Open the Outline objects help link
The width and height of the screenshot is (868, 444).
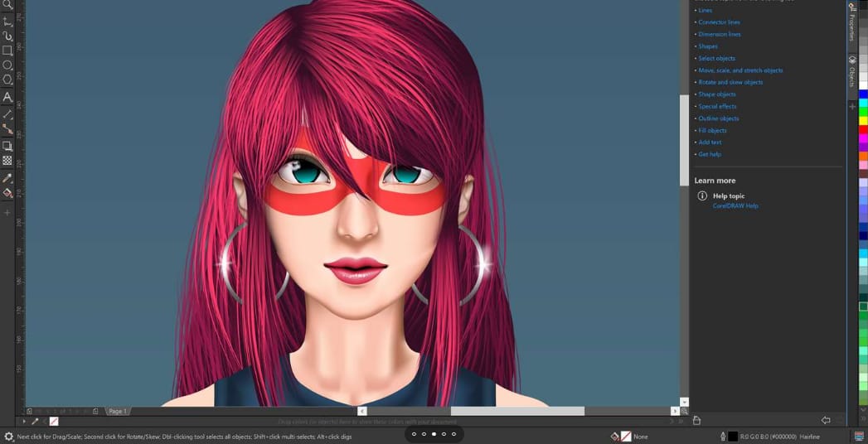point(719,118)
